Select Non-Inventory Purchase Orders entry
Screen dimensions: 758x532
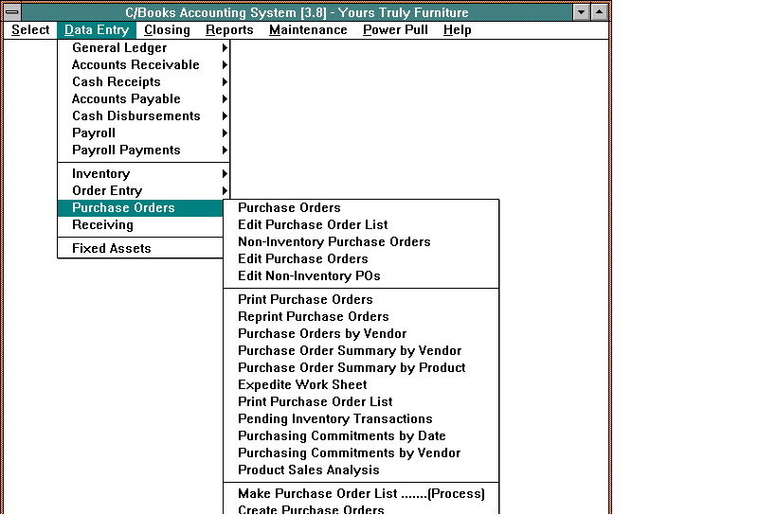tap(334, 242)
